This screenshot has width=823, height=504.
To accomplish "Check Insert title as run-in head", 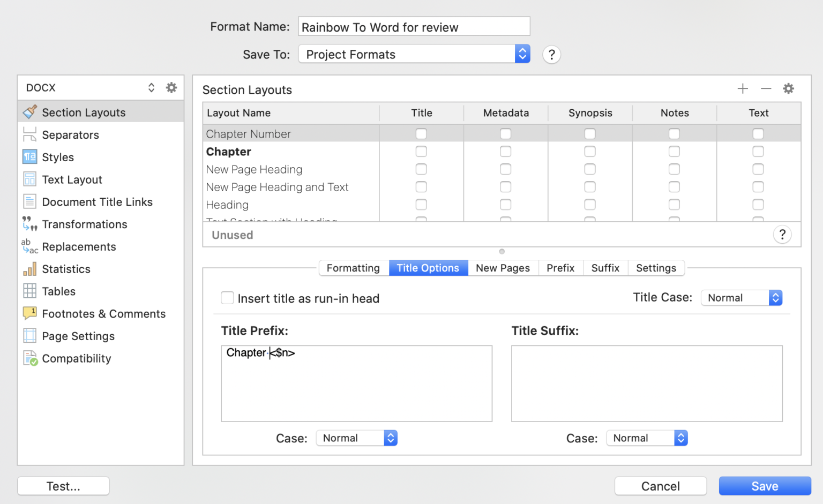I will click(x=227, y=298).
